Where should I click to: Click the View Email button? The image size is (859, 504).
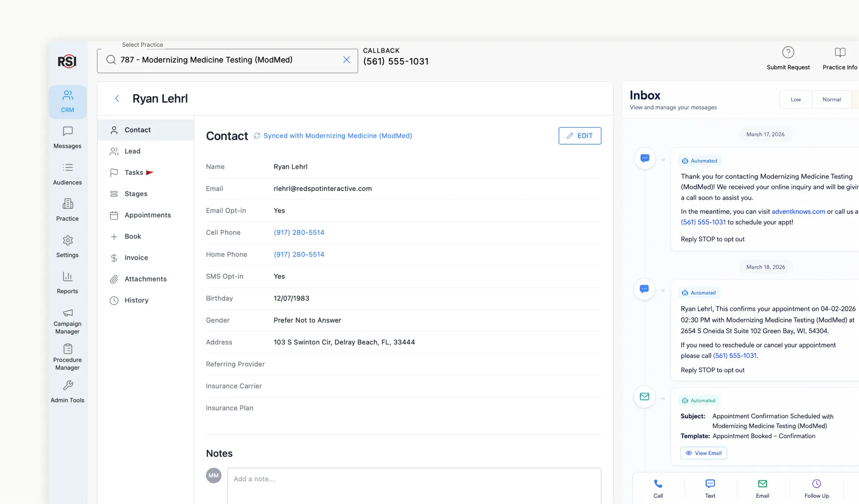pos(703,453)
